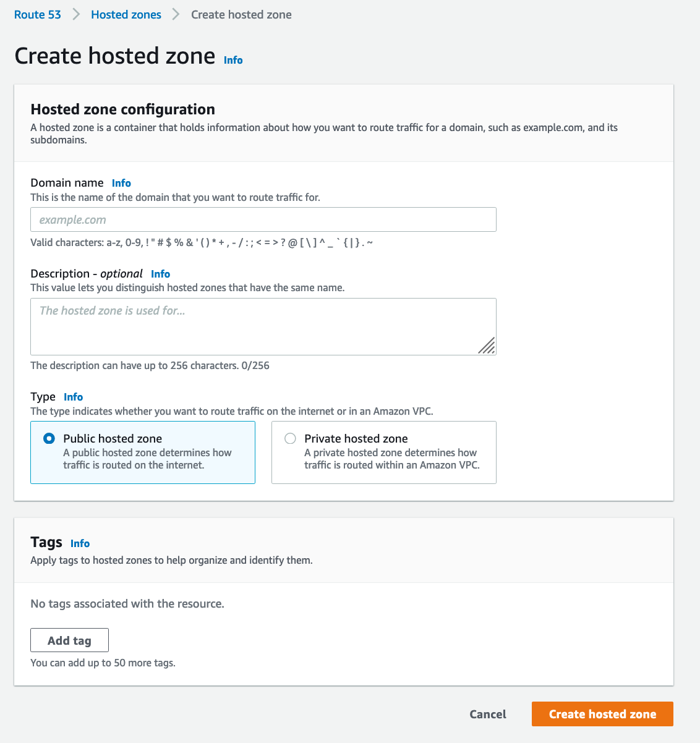Go to Hosted zones breadcrumb
Screen dimensions: 700x743
pos(126,14)
